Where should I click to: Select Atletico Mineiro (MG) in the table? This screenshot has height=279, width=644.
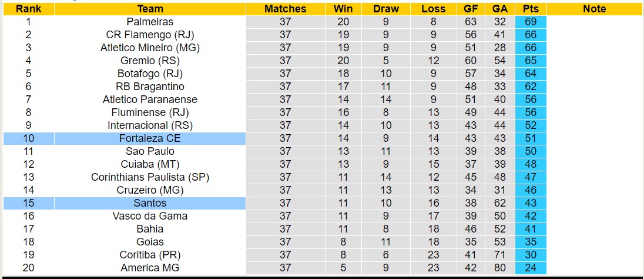[x=150, y=48]
